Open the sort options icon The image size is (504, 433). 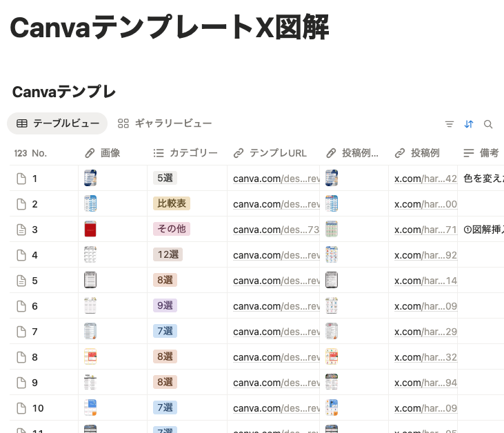tap(469, 124)
